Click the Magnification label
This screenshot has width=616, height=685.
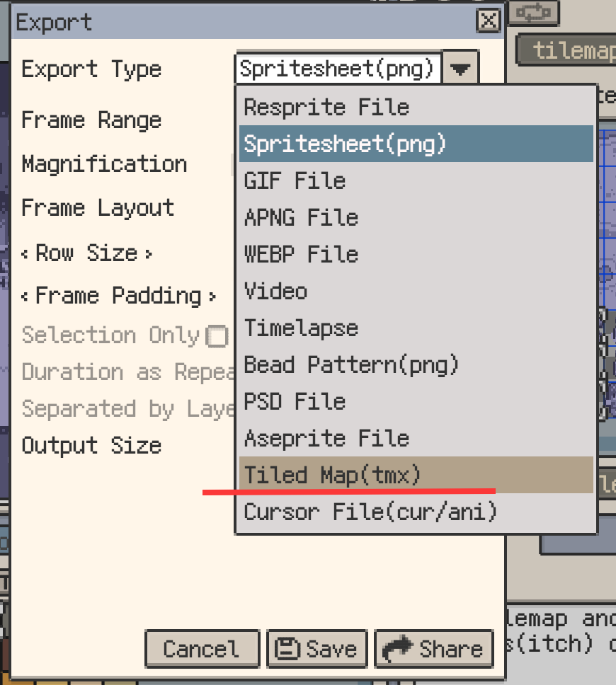tap(104, 164)
